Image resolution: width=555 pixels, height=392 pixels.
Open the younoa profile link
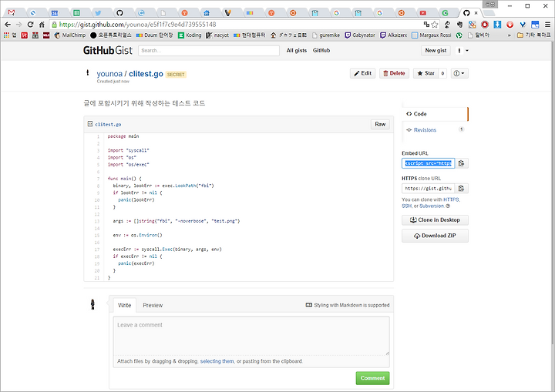(109, 74)
